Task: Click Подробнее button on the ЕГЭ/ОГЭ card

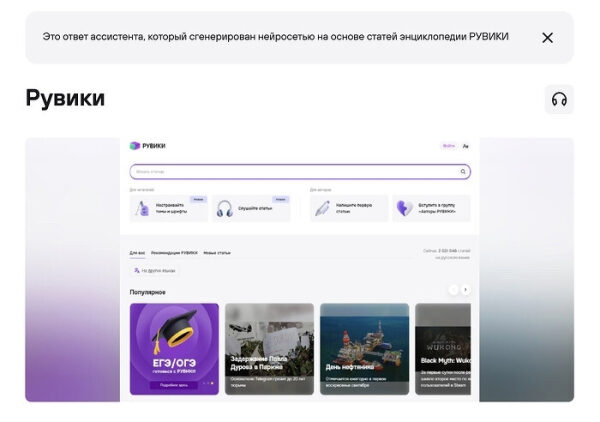Action: pyautogui.click(x=174, y=385)
